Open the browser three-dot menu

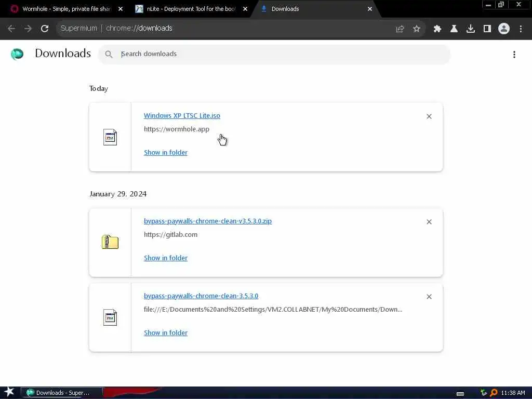coord(521,29)
